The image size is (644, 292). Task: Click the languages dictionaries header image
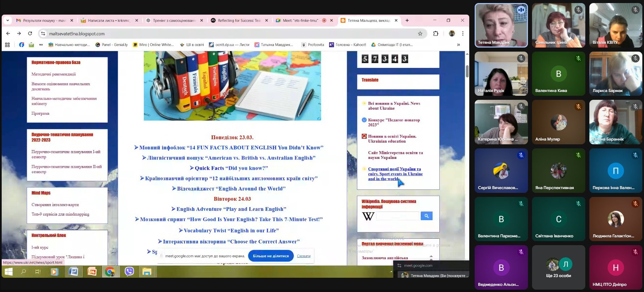pyautogui.click(x=232, y=86)
